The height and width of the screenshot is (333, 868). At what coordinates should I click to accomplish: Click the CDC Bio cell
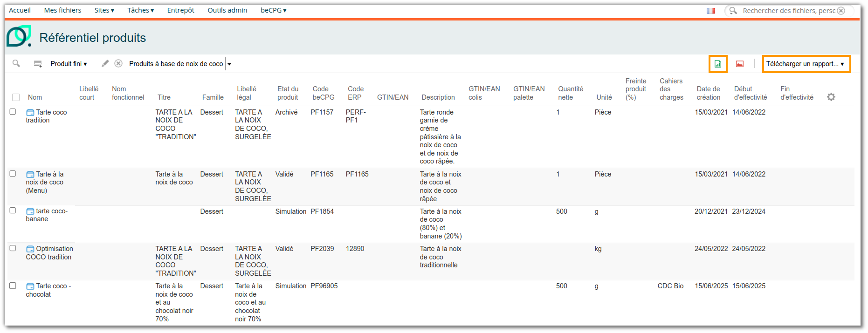tap(670, 286)
